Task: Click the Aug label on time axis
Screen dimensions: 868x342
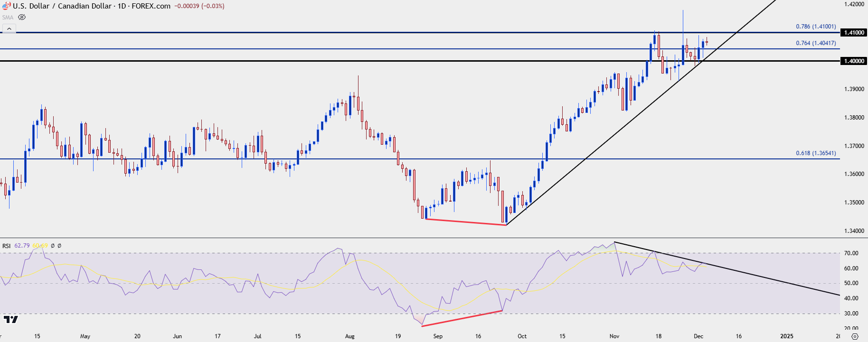Action: click(350, 336)
